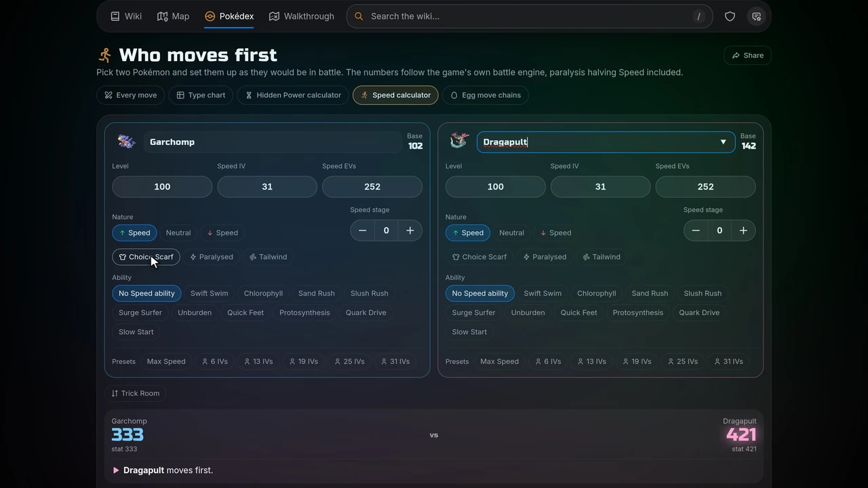868x488 pixels.
Task: Open the Wiki tab
Action: [126, 16]
